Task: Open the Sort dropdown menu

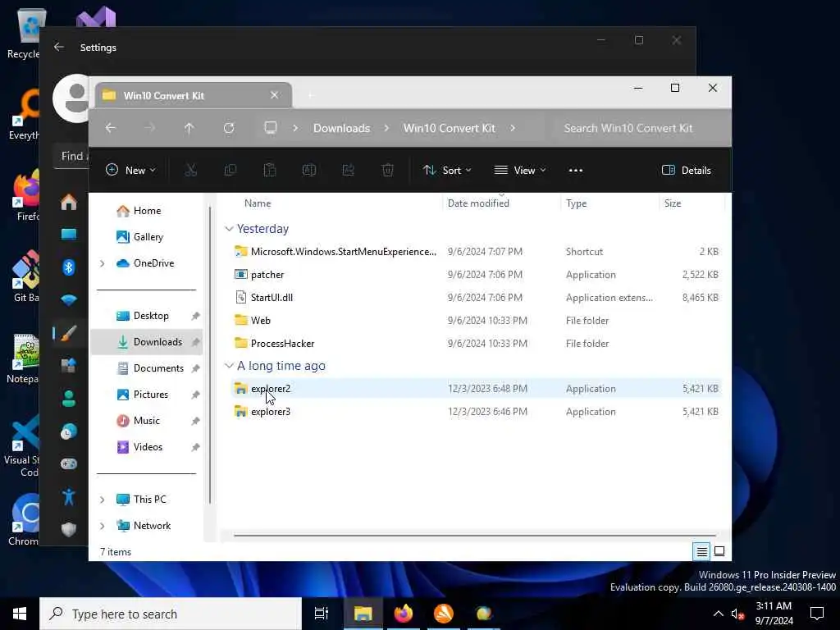Action: click(447, 171)
